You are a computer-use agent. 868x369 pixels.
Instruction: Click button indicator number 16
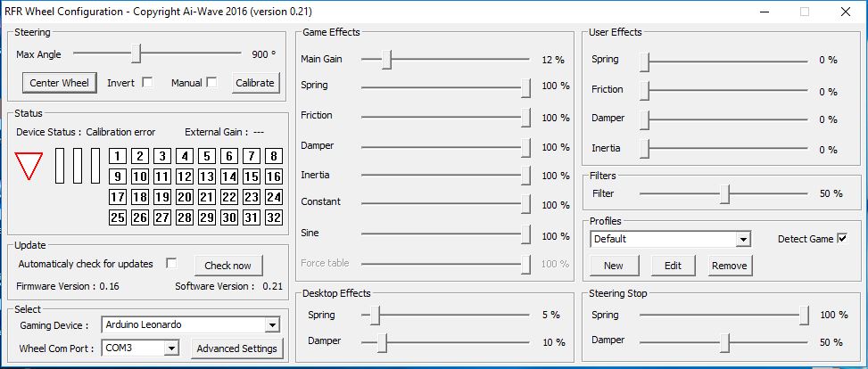(274, 176)
